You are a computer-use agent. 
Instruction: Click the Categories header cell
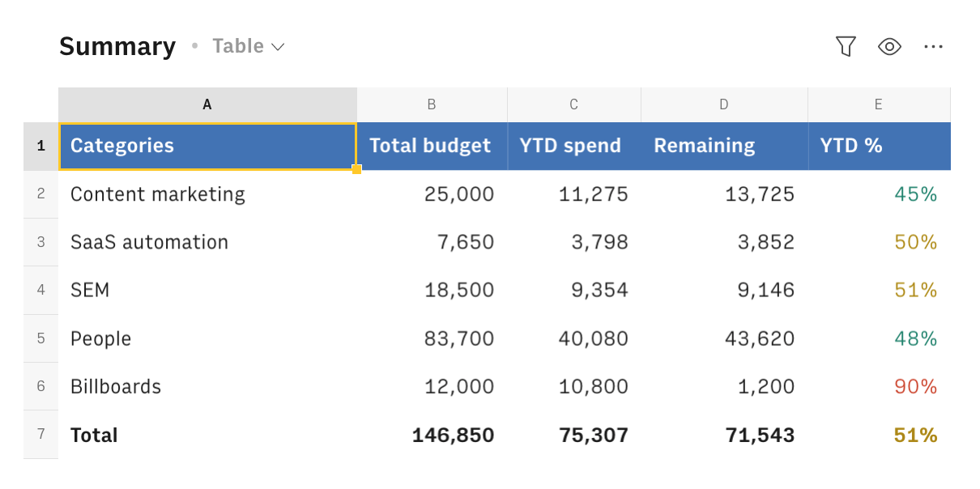[x=207, y=146]
